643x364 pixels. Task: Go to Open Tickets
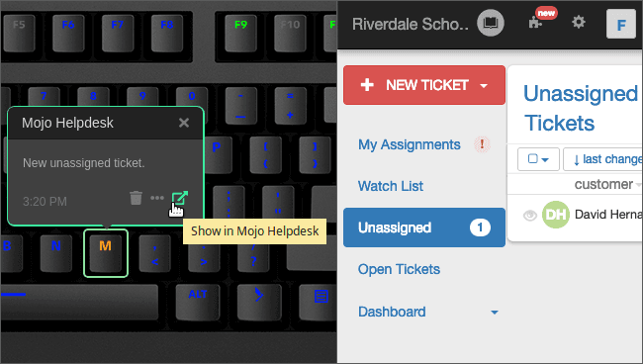point(399,269)
